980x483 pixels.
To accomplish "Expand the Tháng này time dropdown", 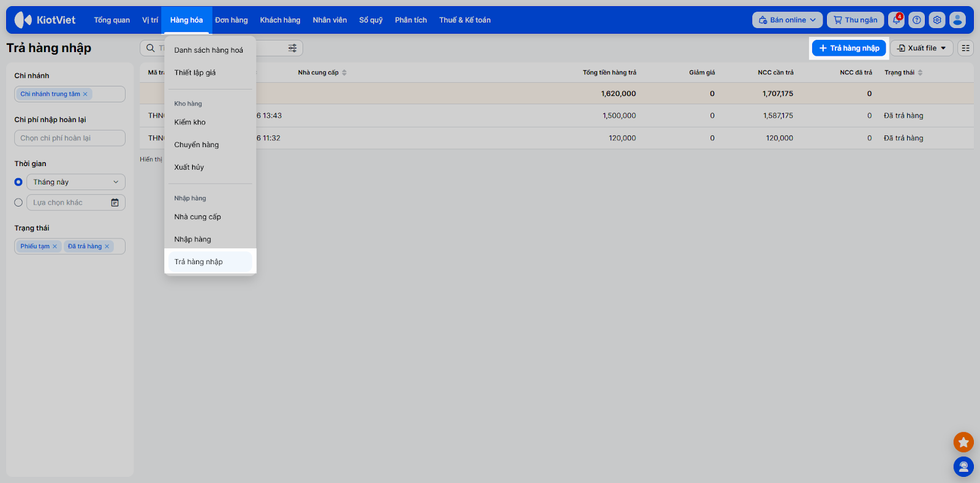I will pos(76,182).
